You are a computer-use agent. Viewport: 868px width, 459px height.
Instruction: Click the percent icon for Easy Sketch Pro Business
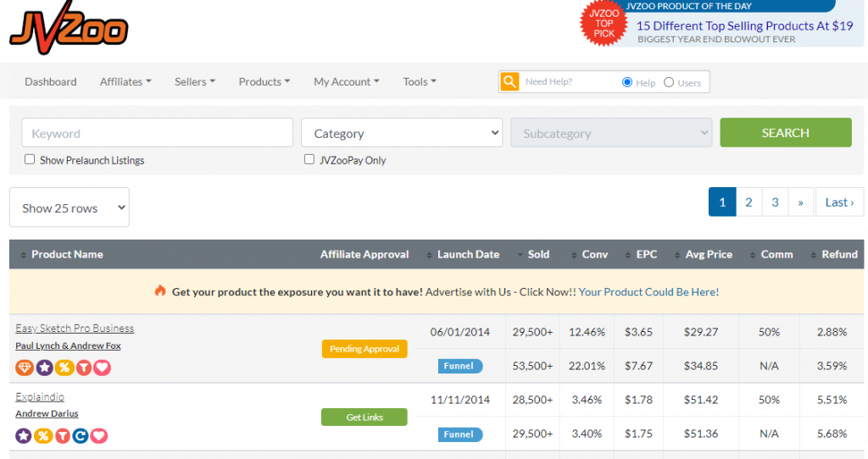pos(64,368)
